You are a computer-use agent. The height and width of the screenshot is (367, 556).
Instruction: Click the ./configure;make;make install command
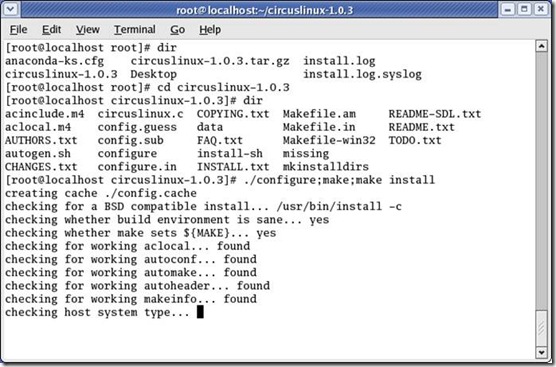[x=339, y=180]
